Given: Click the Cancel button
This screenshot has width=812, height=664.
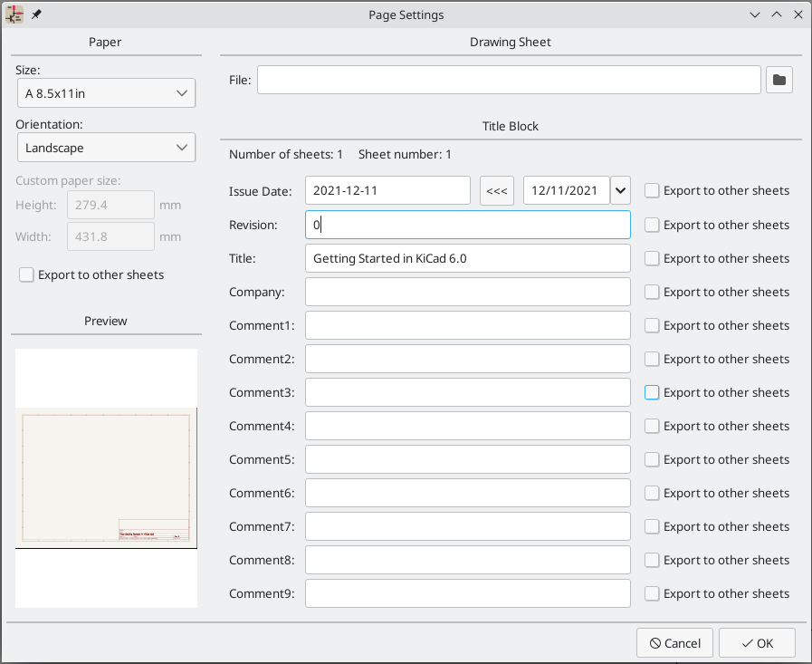Looking at the screenshot, I should (x=674, y=642).
